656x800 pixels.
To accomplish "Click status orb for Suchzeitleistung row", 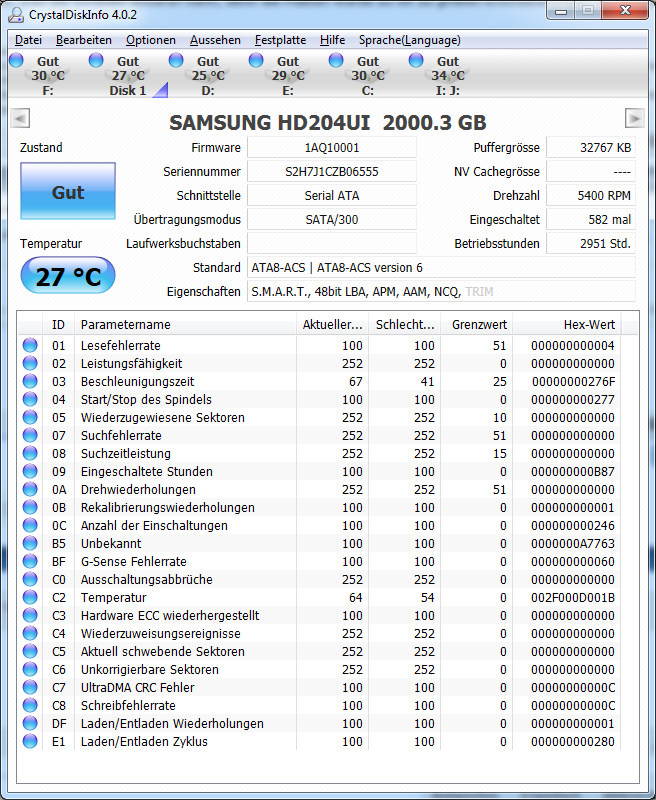I will click(30, 453).
